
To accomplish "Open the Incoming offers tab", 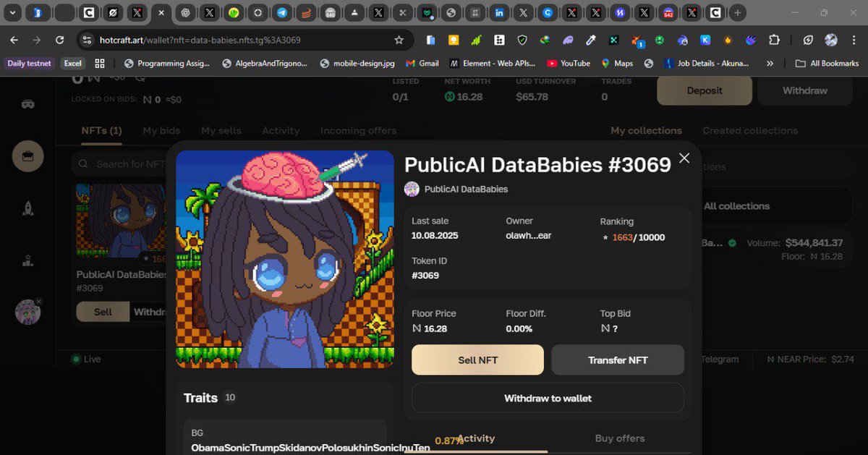I will [x=358, y=131].
